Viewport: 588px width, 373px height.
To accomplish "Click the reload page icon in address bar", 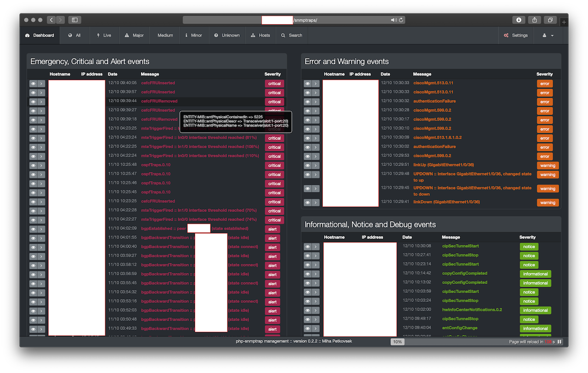I will (x=401, y=20).
